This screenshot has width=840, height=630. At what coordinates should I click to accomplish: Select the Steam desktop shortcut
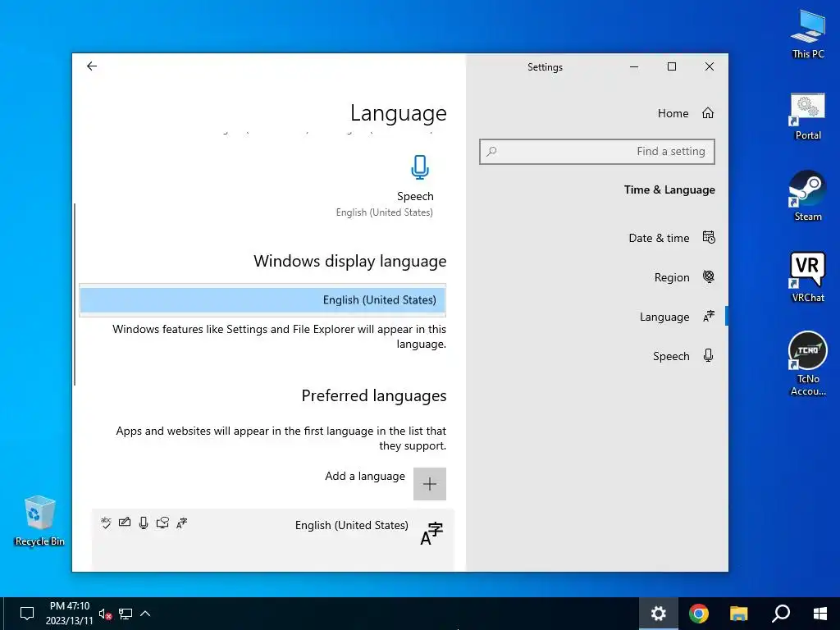point(807,196)
